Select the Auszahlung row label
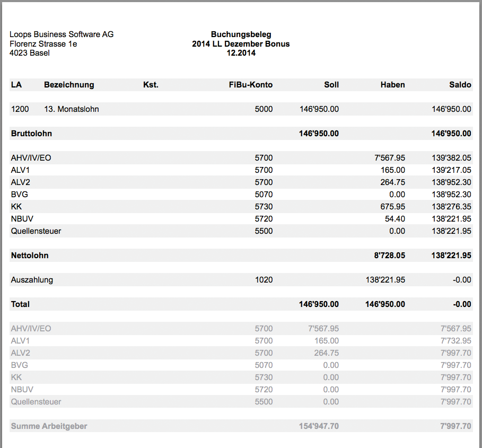 32,280
